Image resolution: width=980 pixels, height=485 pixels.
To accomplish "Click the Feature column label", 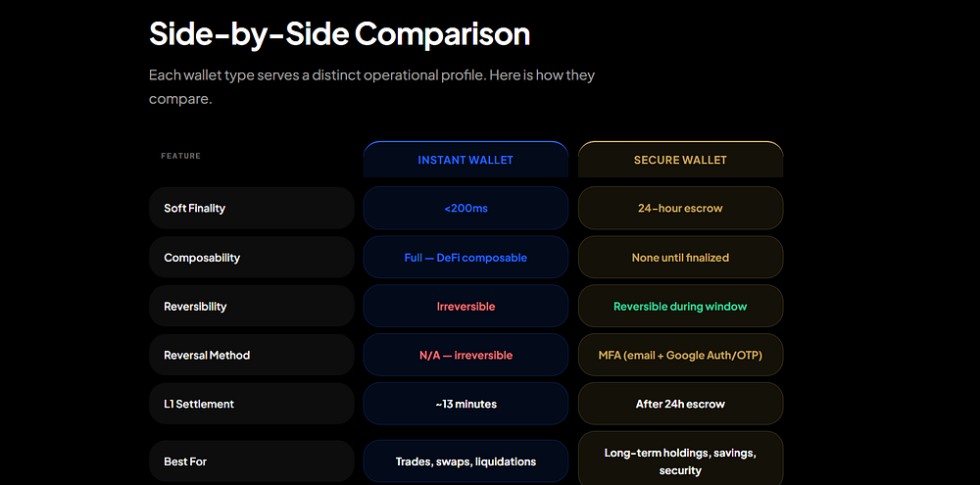I will coord(181,156).
